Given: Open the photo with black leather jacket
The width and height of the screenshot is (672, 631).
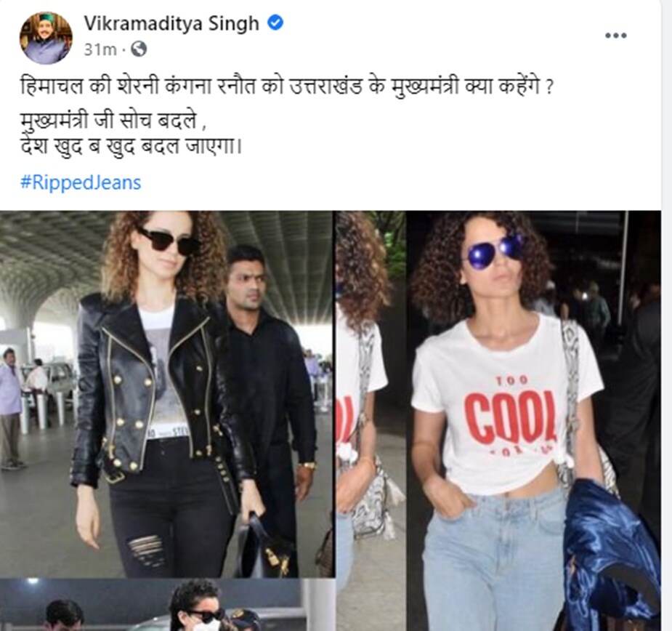Looking at the screenshot, I should 167,394.
